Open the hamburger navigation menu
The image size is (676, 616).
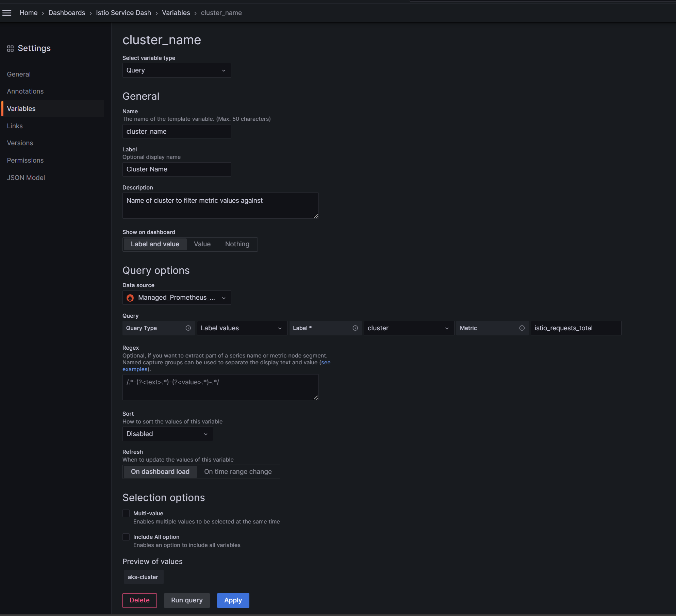pyautogui.click(x=7, y=13)
